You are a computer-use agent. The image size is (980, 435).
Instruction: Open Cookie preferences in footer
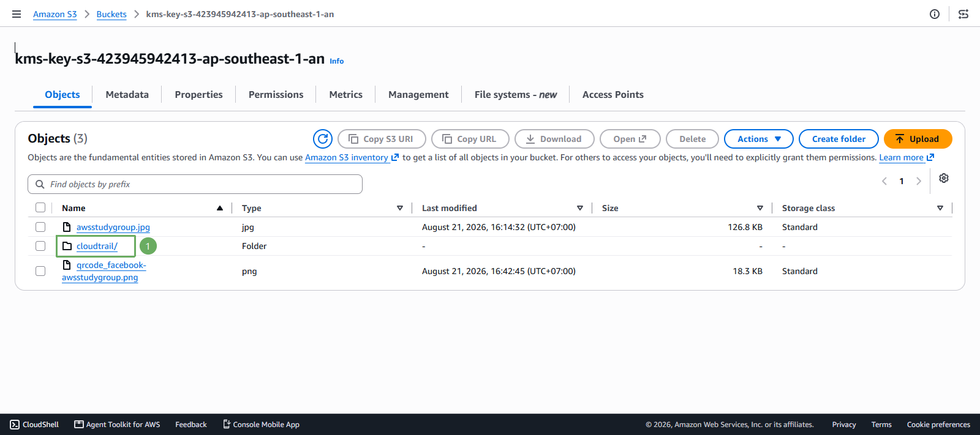938,425
